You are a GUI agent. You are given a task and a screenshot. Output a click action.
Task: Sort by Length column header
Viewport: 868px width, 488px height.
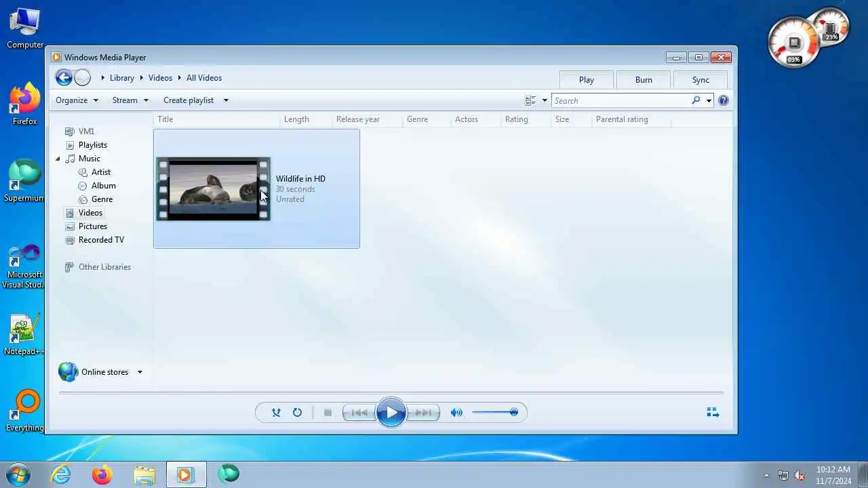tap(296, 119)
